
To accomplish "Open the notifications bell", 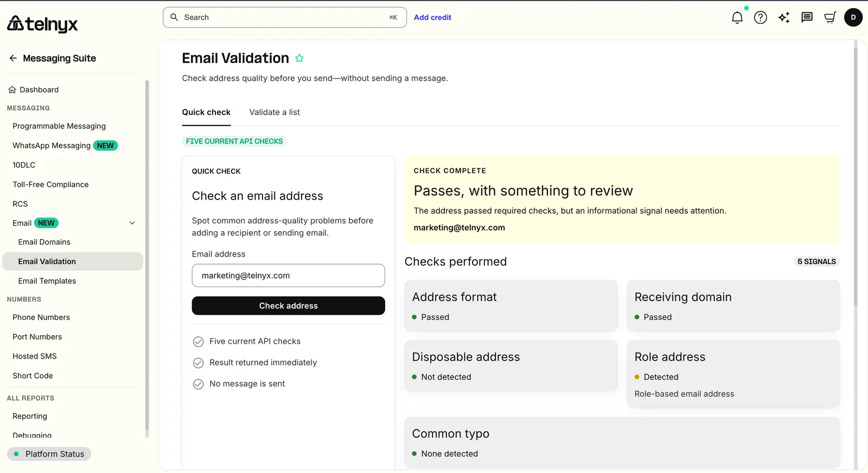I will click(737, 17).
